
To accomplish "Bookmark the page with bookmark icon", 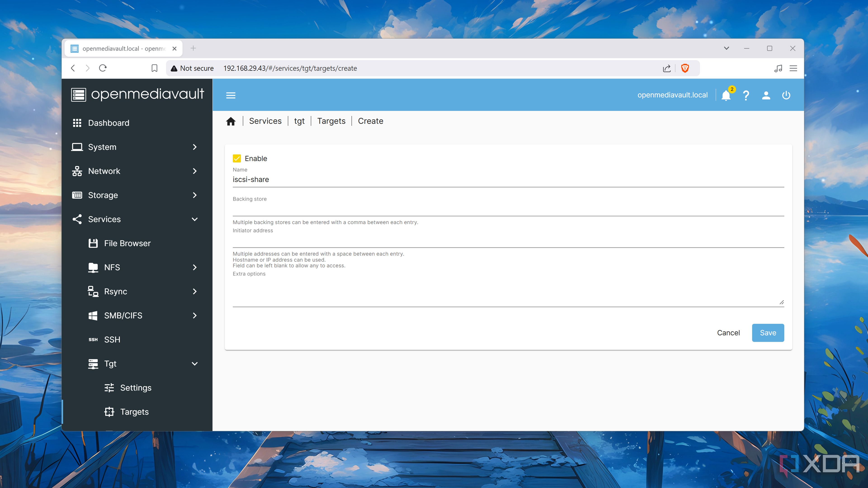I will pos(154,68).
